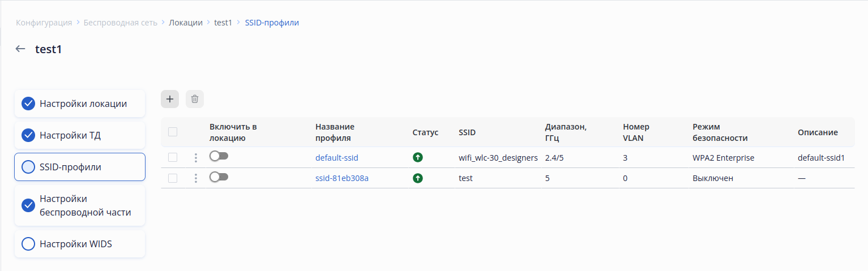Toggle location switch for default-ssid profile

coord(219,156)
